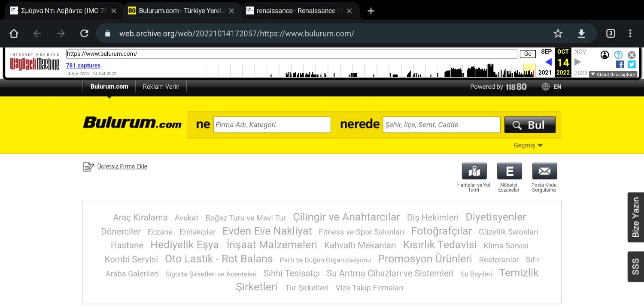Image resolution: width=644 pixels, height=307 pixels.
Task: Share capture on Twitter
Action: pyautogui.click(x=632, y=64)
